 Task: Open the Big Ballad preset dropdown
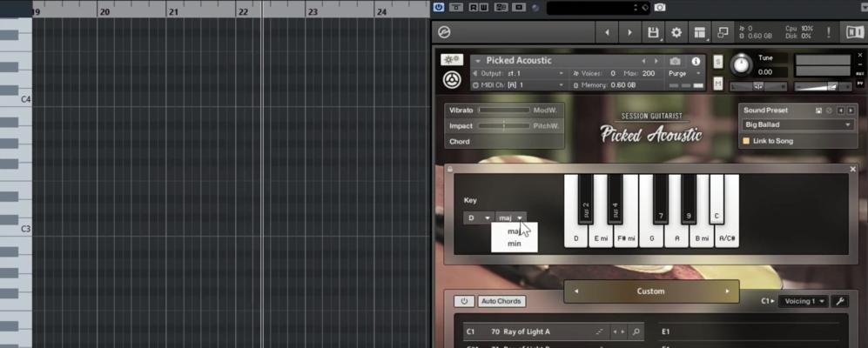pyautogui.click(x=797, y=125)
